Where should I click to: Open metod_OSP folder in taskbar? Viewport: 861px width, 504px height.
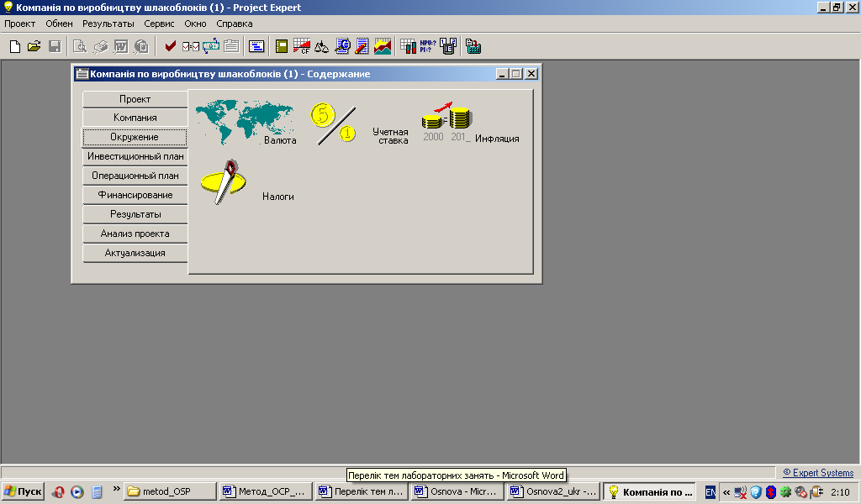(x=170, y=491)
